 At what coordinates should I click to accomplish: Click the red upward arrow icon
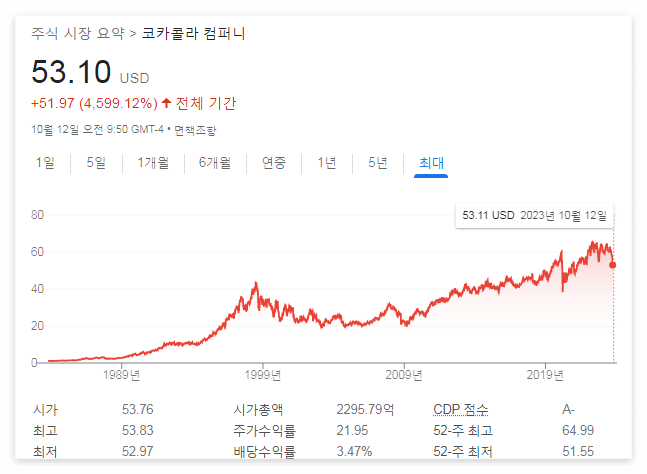click(166, 103)
